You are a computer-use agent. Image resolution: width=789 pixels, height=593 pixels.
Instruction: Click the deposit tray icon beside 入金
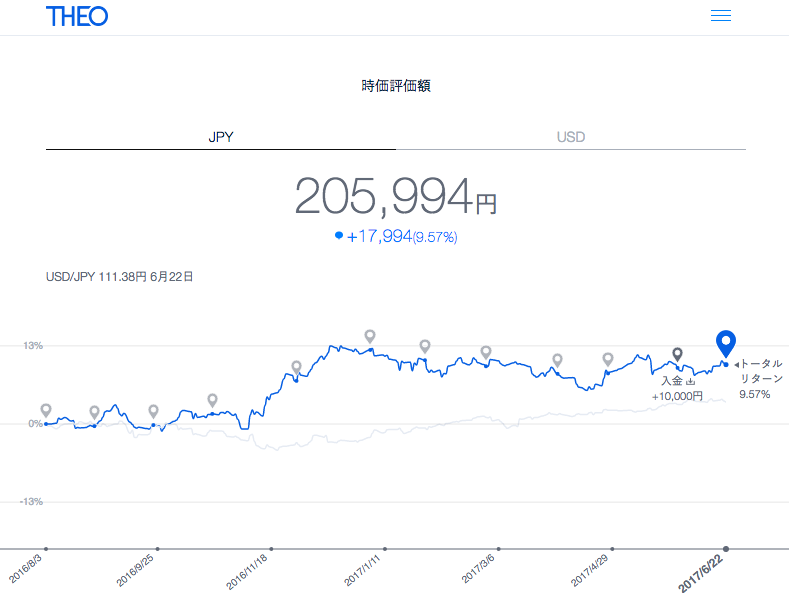[689, 381]
